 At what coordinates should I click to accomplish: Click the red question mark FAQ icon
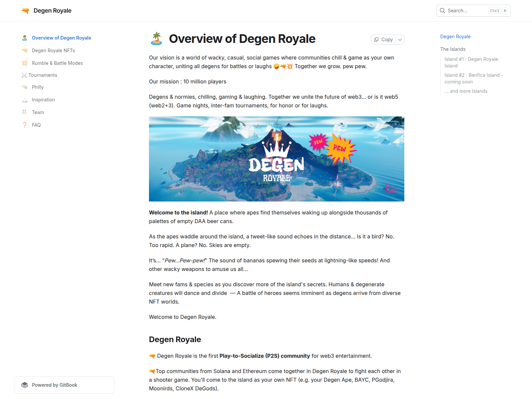[25, 125]
